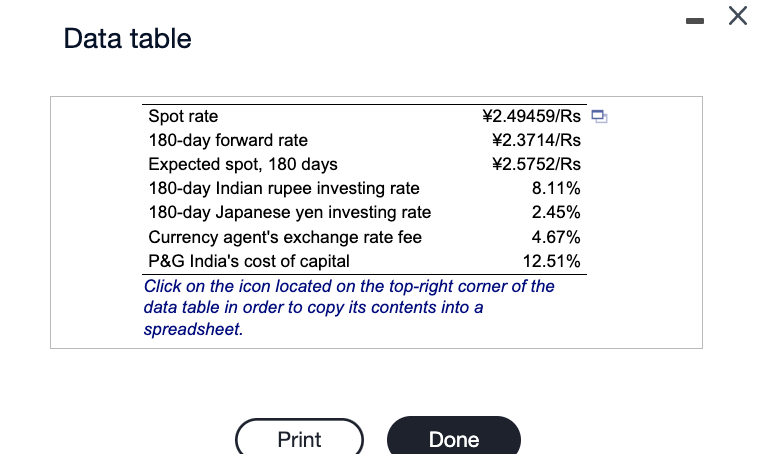Select the P&G India's cost of capital label
The image size is (768, 454).
(x=249, y=261)
